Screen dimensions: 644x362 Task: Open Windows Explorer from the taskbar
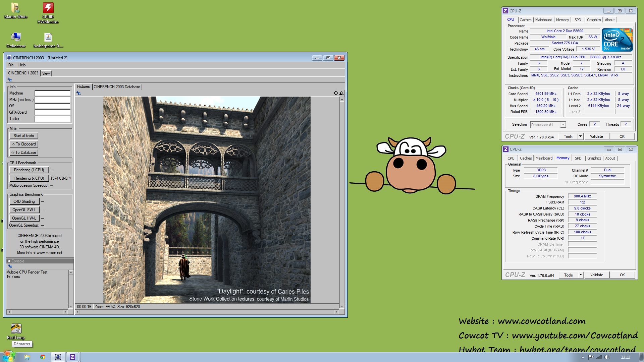[27, 357]
